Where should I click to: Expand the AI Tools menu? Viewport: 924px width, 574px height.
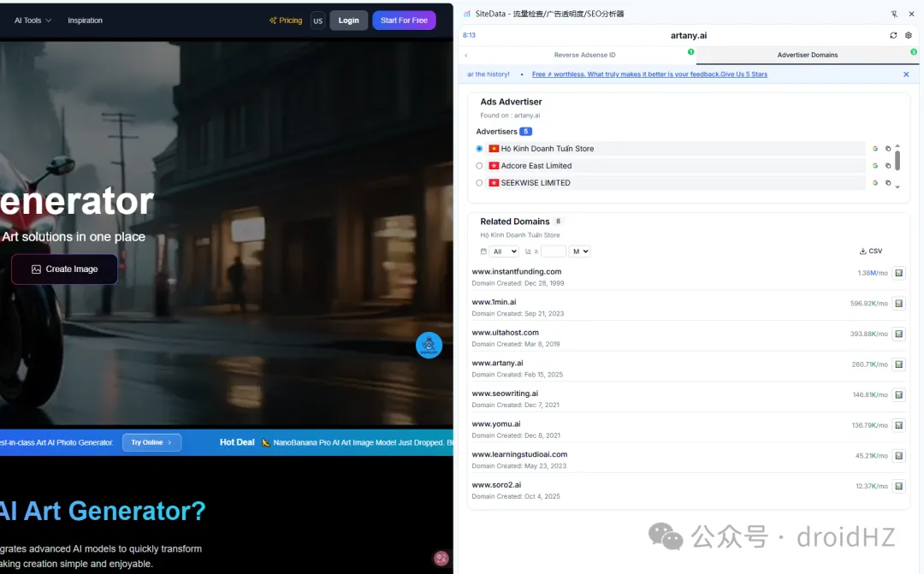(x=33, y=21)
